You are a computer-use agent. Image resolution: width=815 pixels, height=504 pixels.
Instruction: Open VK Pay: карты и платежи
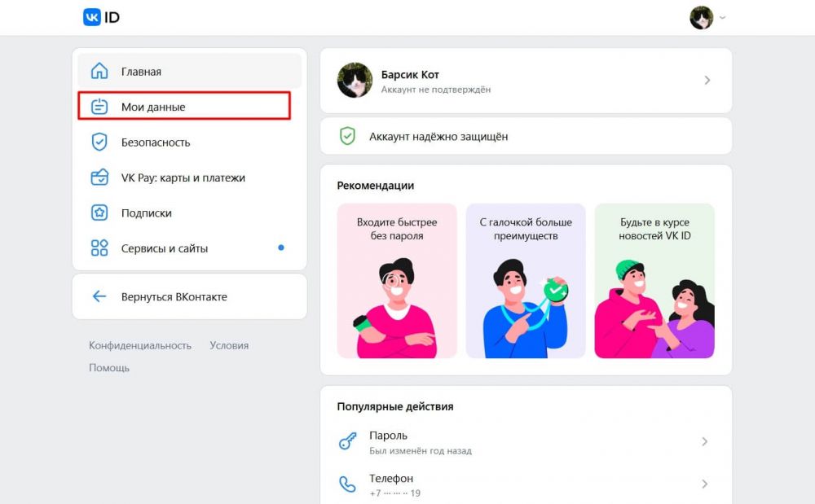coord(189,177)
